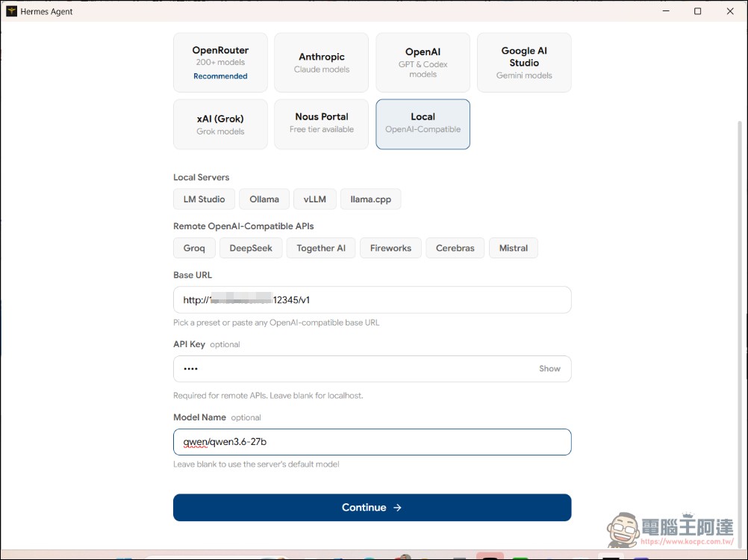Image resolution: width=748 pixels, height=560 pixels.
Task: Maximize the Hermes Agent window
Action: (x=697, y=11)
